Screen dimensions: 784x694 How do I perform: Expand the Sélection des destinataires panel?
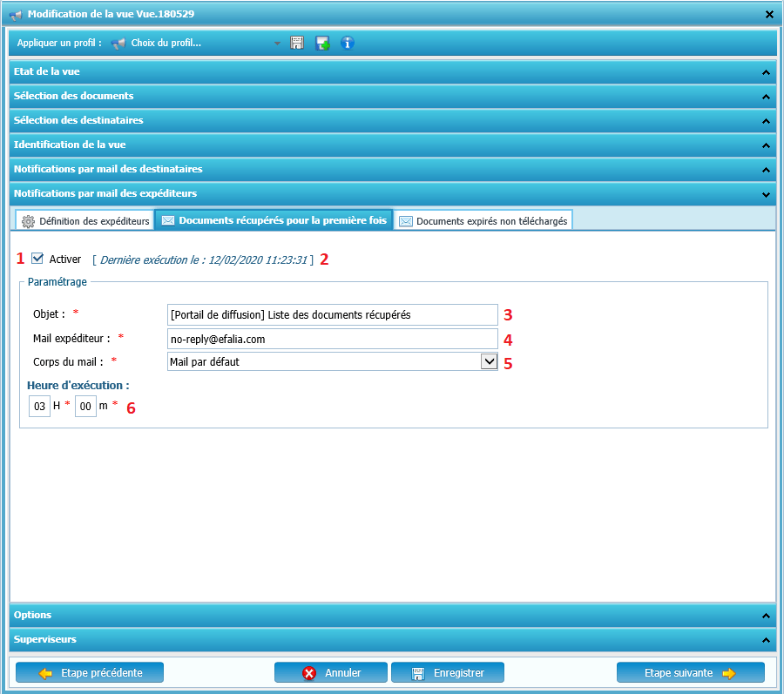[x=391, y=120]
